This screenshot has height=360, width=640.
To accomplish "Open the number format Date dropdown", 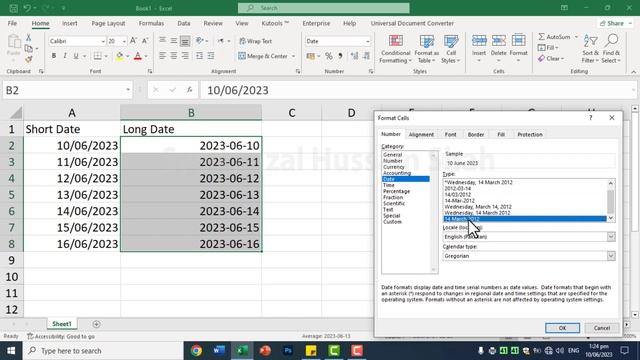I will [368, 41].
